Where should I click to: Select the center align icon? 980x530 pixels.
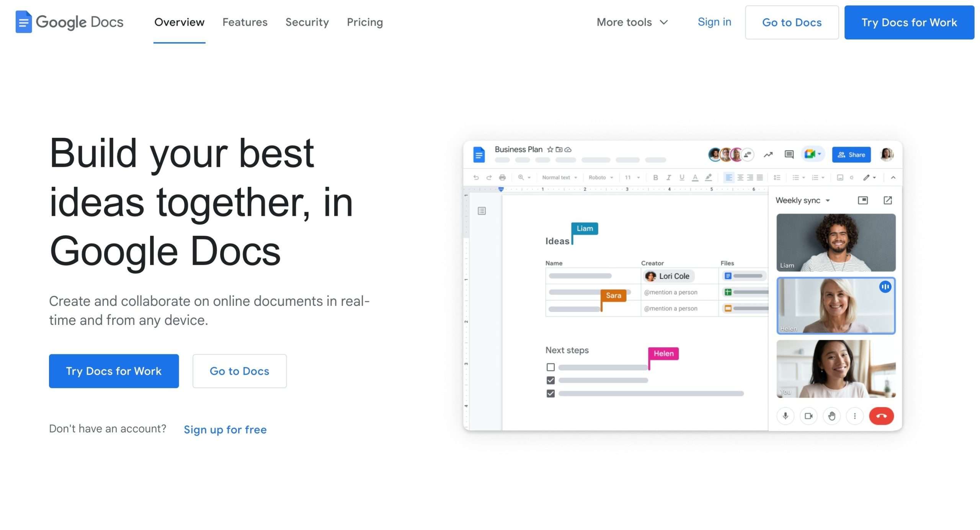(740, 178)
